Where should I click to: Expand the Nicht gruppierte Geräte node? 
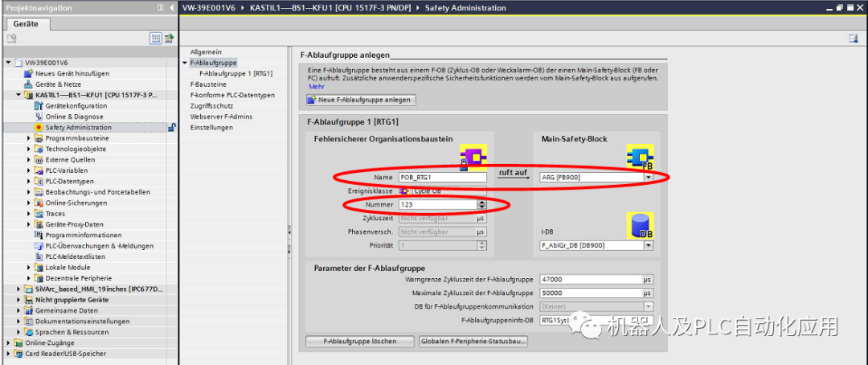pos(18,300)
